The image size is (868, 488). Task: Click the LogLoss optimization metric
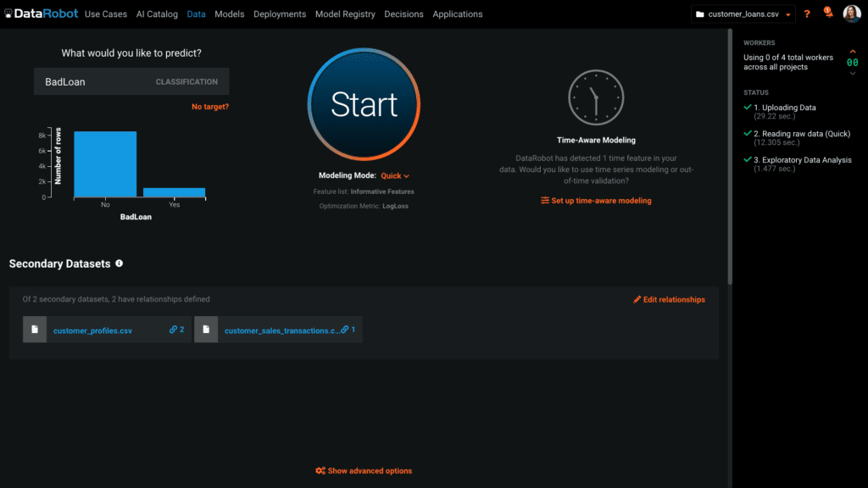395,206
